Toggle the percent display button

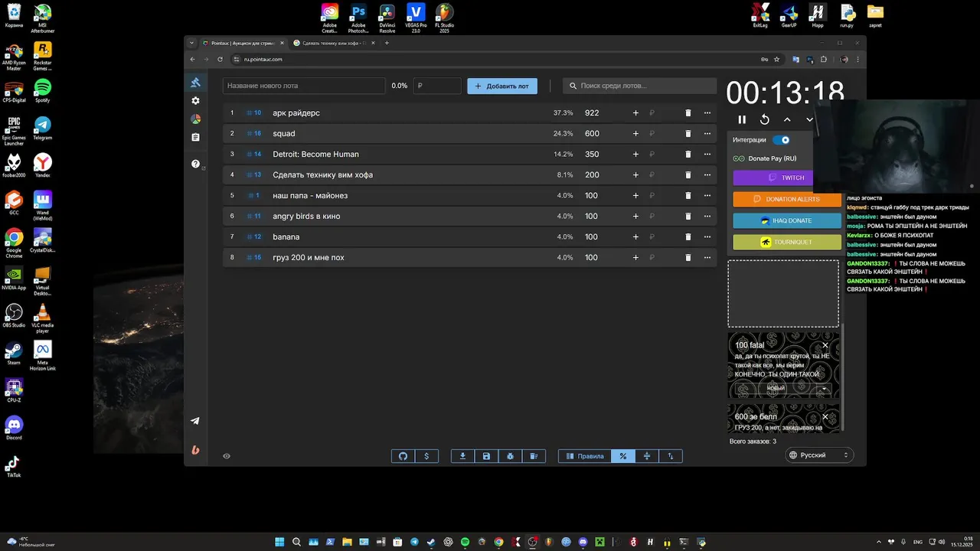pos(623,456)
